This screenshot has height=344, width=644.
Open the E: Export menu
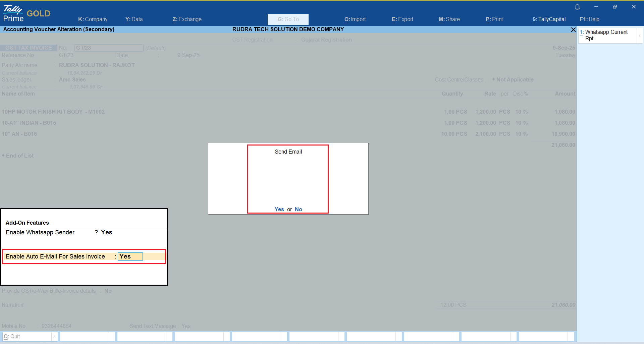coord(402,19)
